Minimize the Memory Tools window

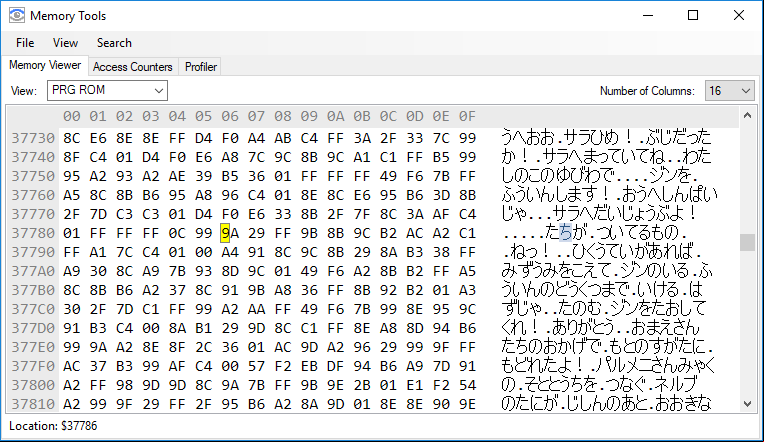[648, 16]
